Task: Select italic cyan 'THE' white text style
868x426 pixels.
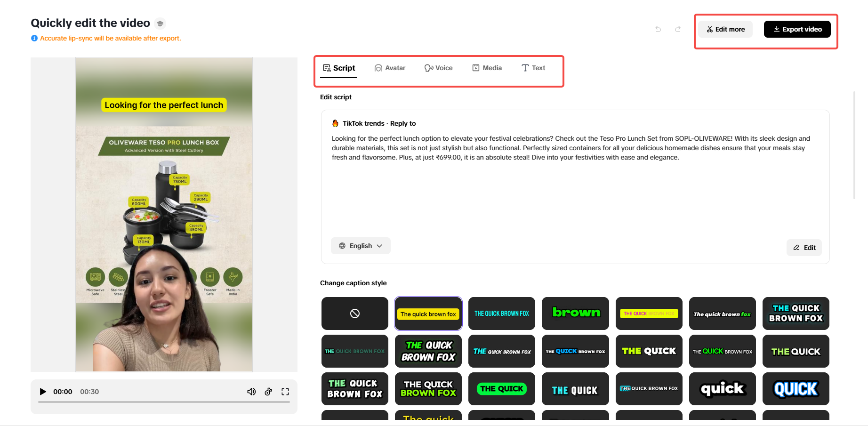Action: [502, 351]
